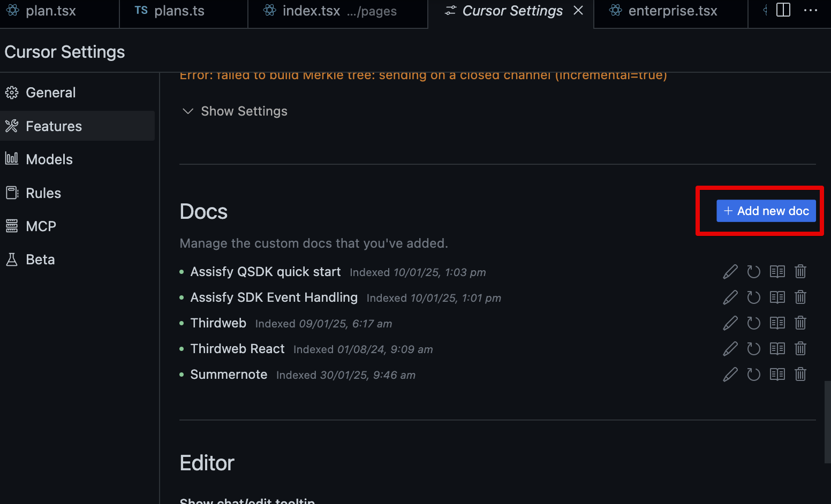Click the Add new doc button
This screenshot has height=504, width=831.
(766, 211)
